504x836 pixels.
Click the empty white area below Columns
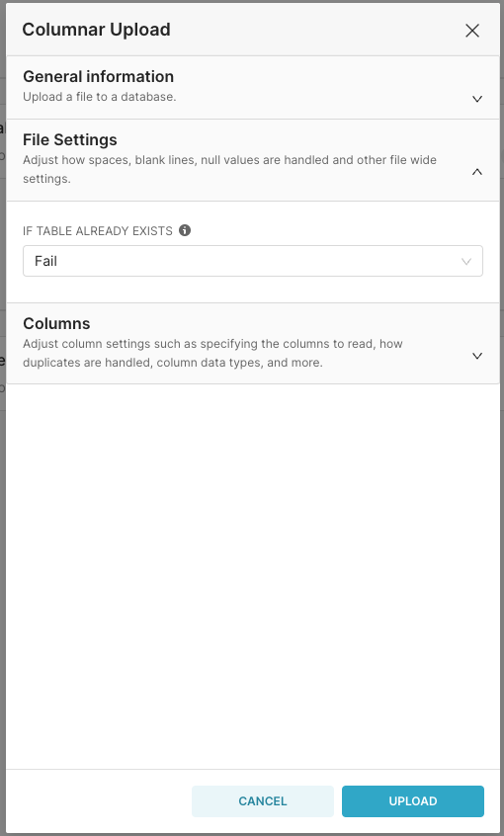(253, 576)
